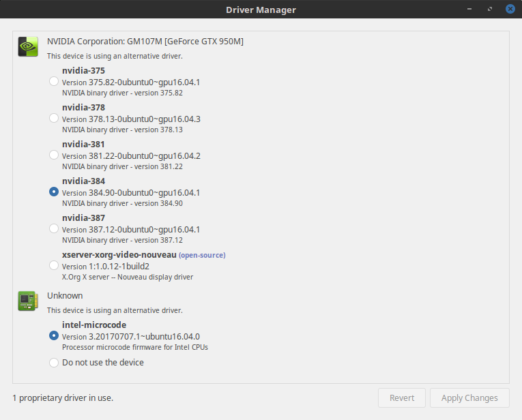The width and height of the screenshot is (522, 420).
Task: Select the nvidia-375 driver radio button
Action: click(x=54, y=81)
